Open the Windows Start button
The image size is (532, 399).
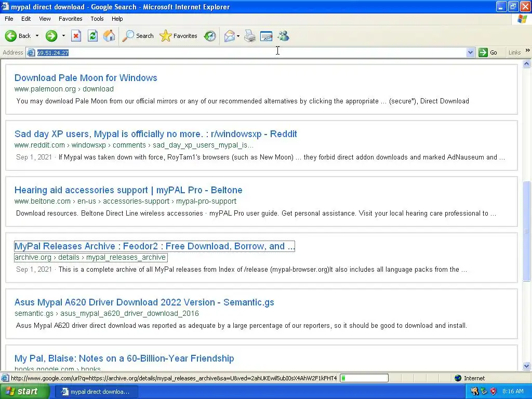pos(24,392)
